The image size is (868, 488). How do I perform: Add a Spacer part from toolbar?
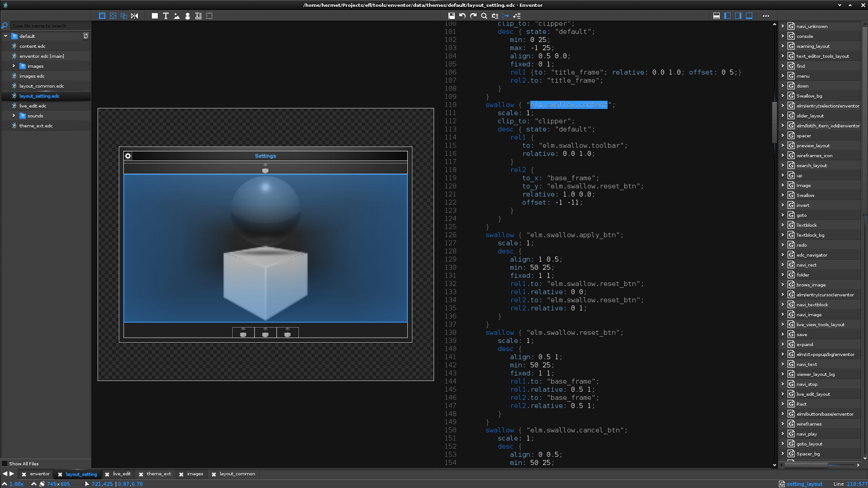(x=209, y=16)
